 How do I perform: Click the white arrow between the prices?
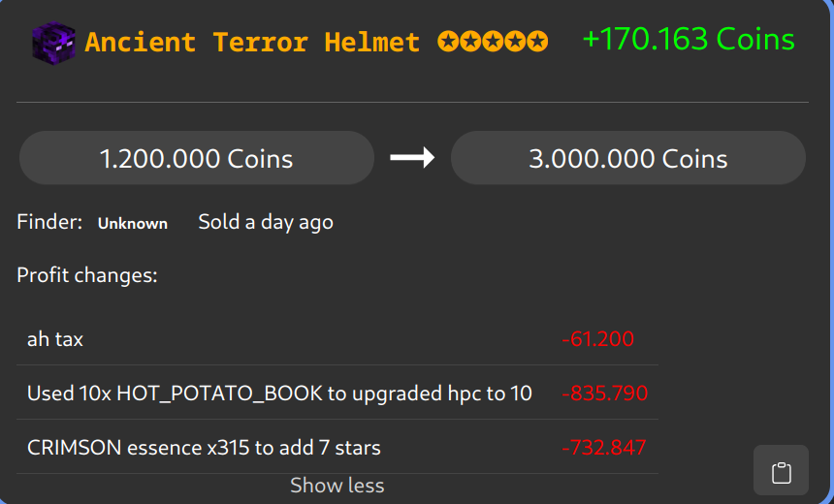(x=412, y=158)
